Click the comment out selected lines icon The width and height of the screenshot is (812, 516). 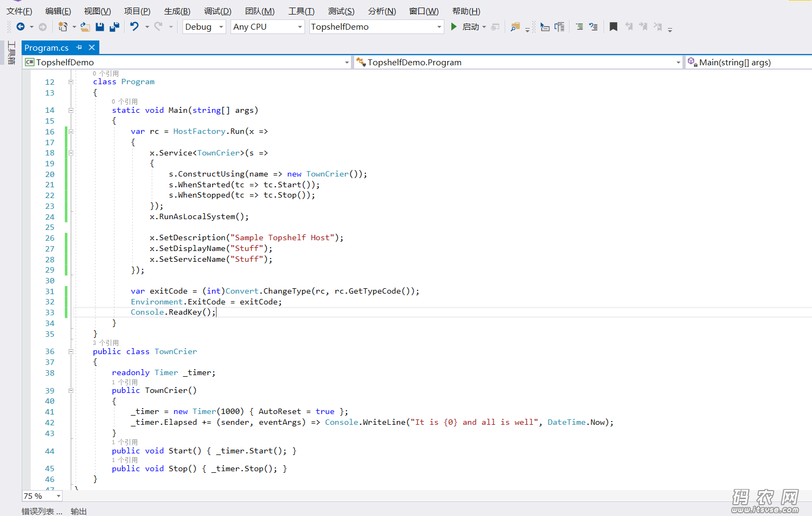(579, 26)
